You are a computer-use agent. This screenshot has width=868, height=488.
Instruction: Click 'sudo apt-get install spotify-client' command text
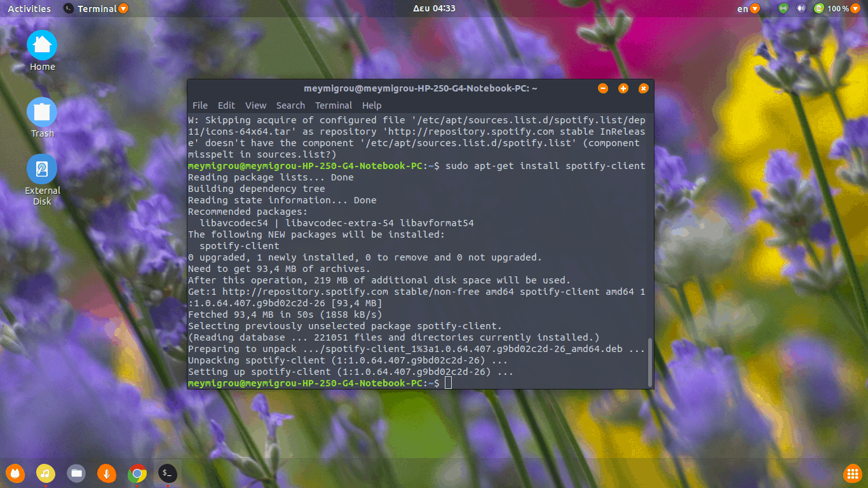tap(545, 166)
